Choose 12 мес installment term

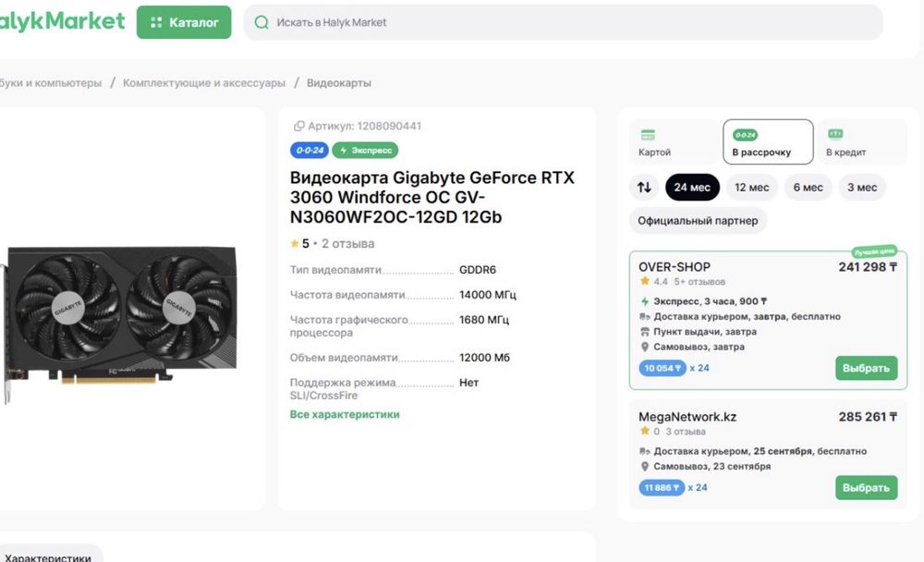pos(752,188)
